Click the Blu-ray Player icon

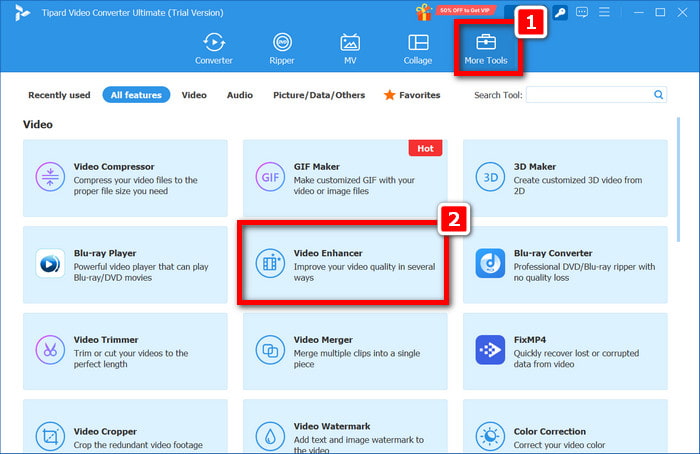pos(50,264)
